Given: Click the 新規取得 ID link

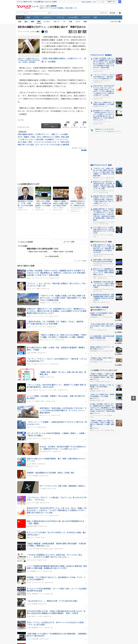Looking at the screenshot, I should point(54,6).
